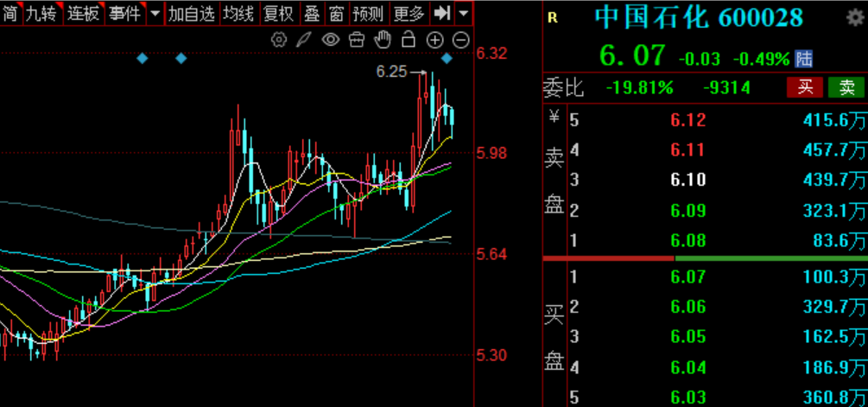Image resolution: width=868 pixels, height=407 pixels.
Task: Toggle 均线 moving average lines
Action: pyautogui.click(x=238, y=14)
